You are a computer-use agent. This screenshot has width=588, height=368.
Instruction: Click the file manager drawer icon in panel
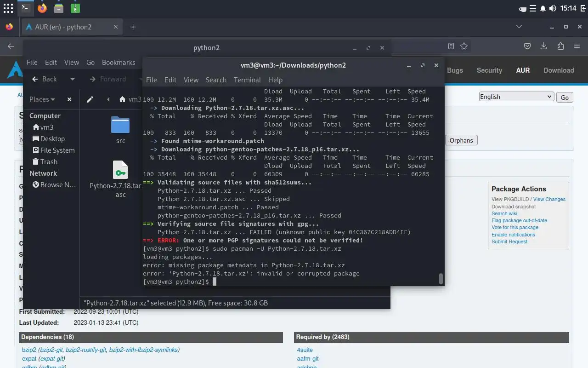pyautogui.click(x=59, y=8)
